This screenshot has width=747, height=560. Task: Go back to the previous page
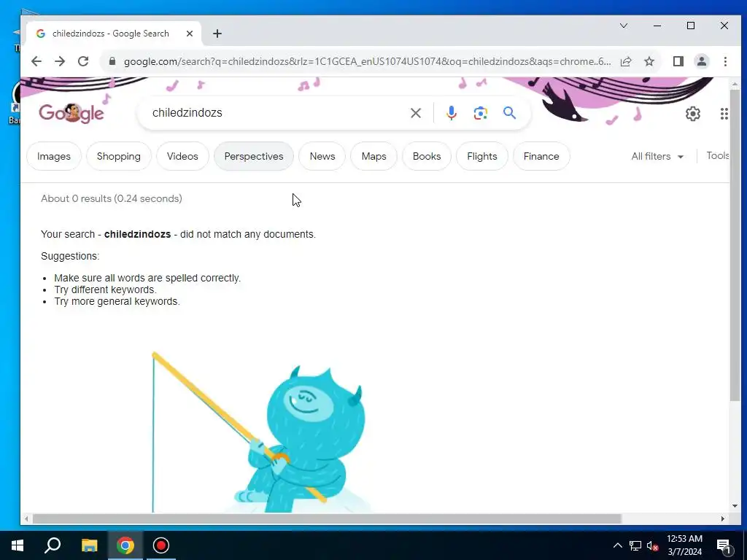pyautogui.click(x=36, y=61)
